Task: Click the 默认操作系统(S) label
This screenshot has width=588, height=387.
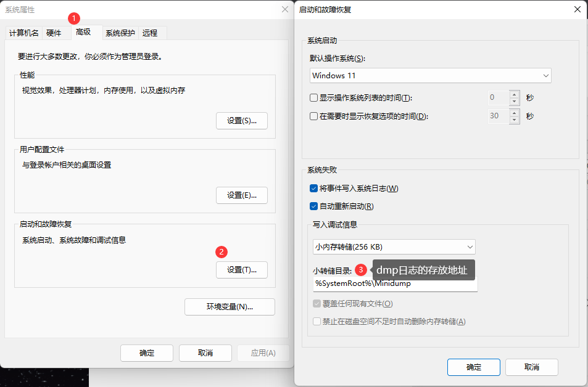Action: click(337, 59)
